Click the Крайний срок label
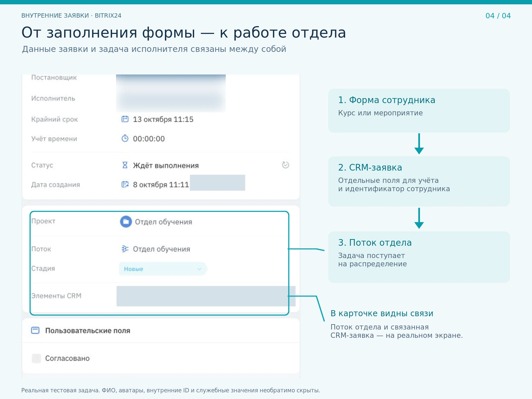The image size is (532, 399). 55,119
